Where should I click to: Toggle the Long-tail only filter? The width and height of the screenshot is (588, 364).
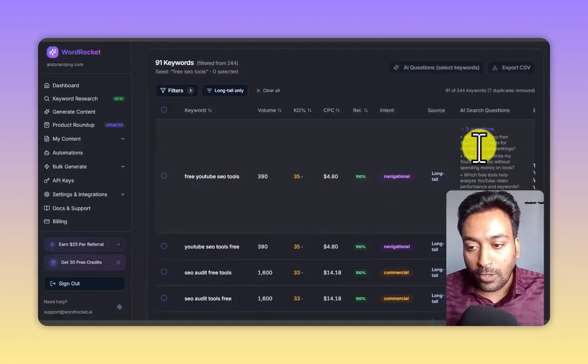pos(225,90)
